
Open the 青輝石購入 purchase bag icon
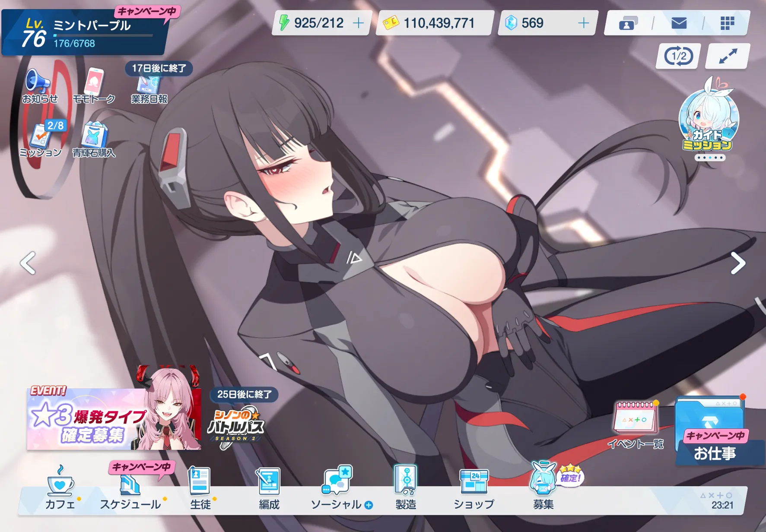click(94, 139)
